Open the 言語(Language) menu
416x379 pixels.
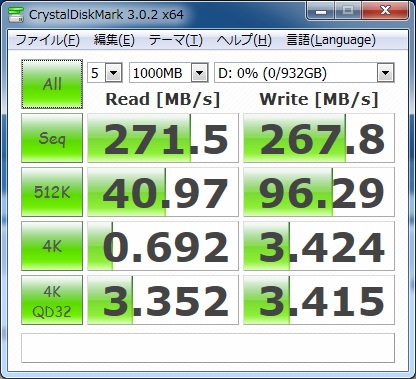click(331, 40)
